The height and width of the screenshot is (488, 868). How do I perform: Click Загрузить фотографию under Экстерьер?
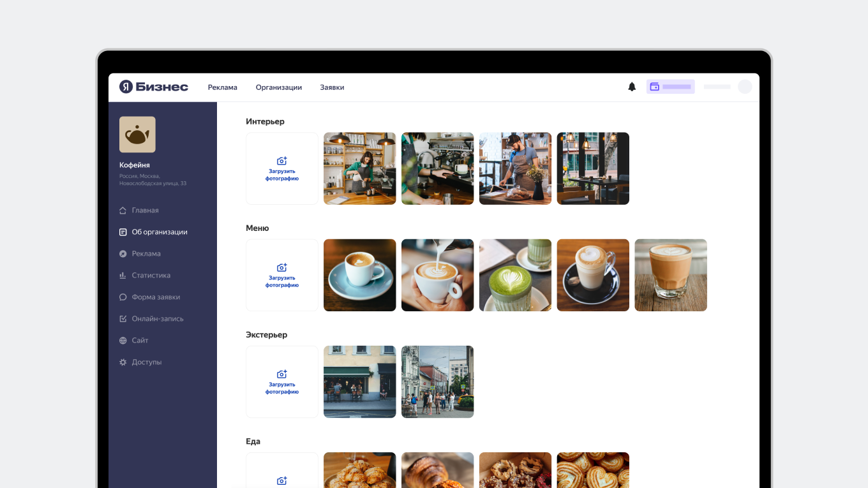(282, 388)
